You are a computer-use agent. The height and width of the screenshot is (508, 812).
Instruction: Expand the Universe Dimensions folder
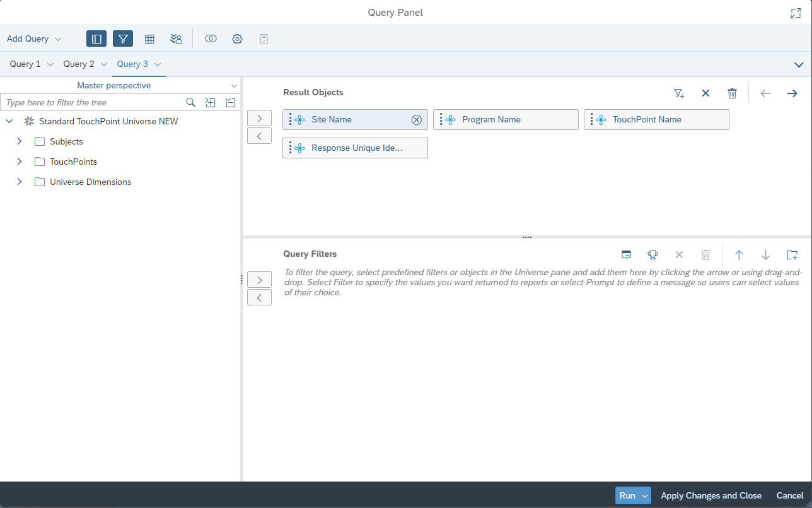20,182
